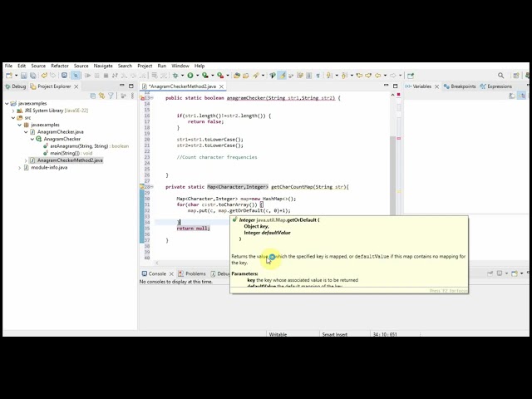Open the dropdown arrow next to Run icon
532x399 pixels.
(198, 76)
